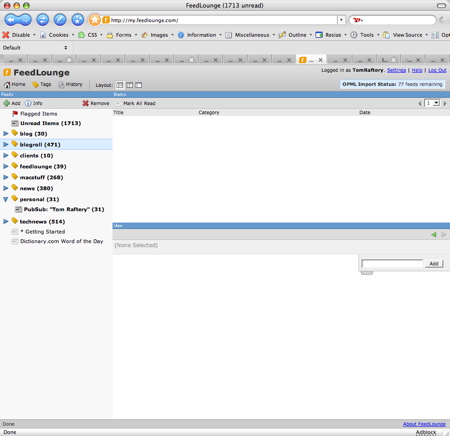Select the active FeedLounge browser tab
This screenshot has width=450, height=436.
coord(311,60)
